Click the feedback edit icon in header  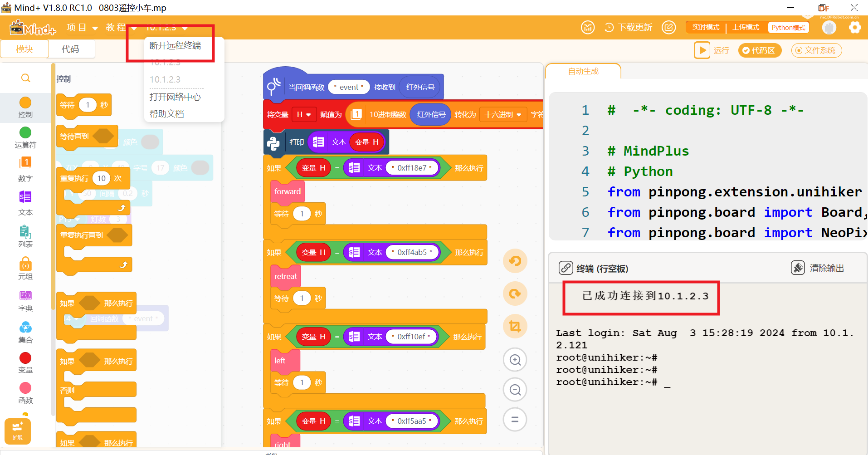668,28
